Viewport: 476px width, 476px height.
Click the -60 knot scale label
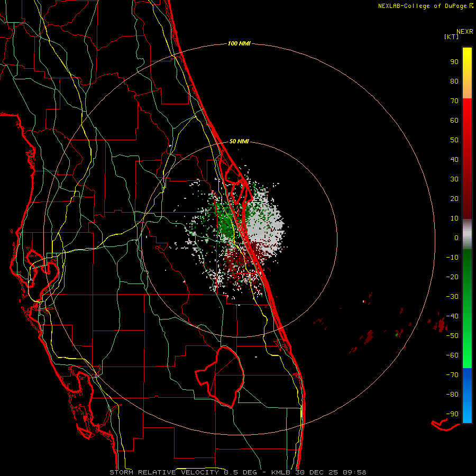pos(452,355)
